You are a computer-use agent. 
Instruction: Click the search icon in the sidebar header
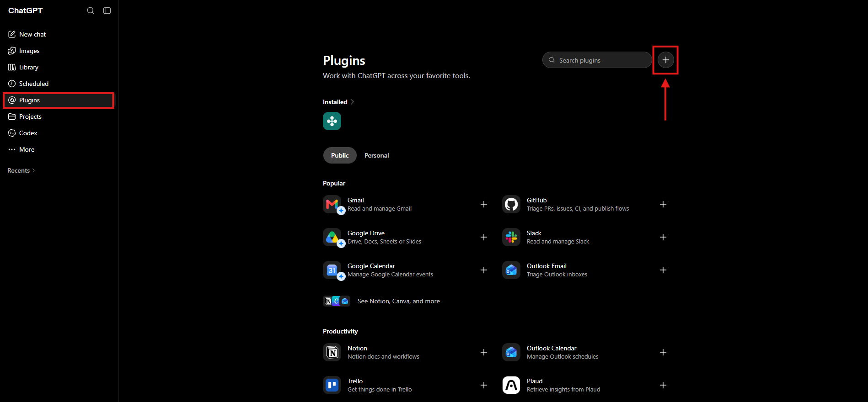coord(91,11)
